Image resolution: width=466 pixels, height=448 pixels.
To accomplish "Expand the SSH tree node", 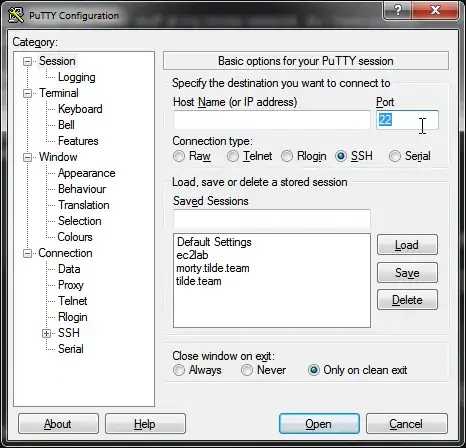I will [47, 333].
